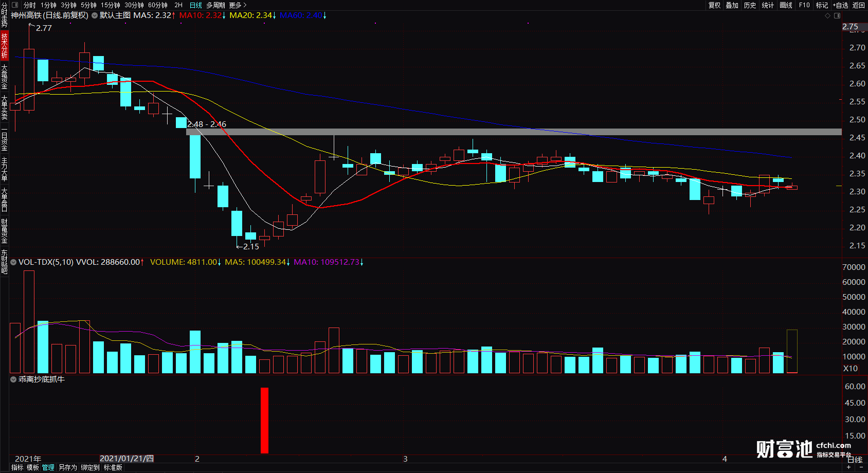868x473 pixels.
Task: Open 大单盘口 sidebar tab
Action: point(4,200)
